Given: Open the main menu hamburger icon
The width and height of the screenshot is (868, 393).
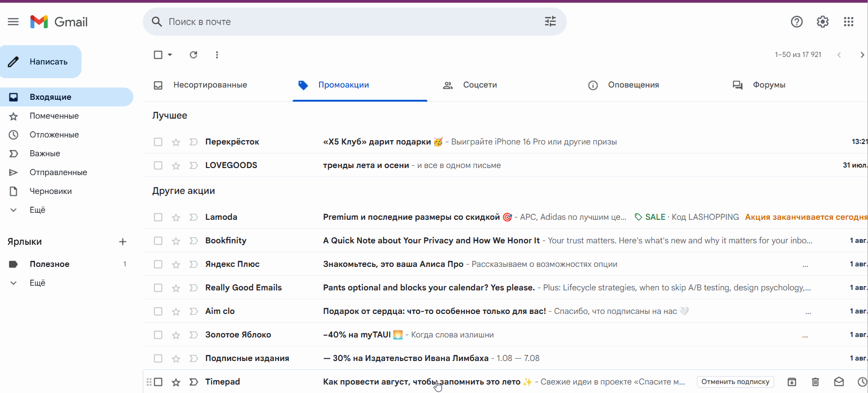Looking at the screenshot, I should pos(13,22).
